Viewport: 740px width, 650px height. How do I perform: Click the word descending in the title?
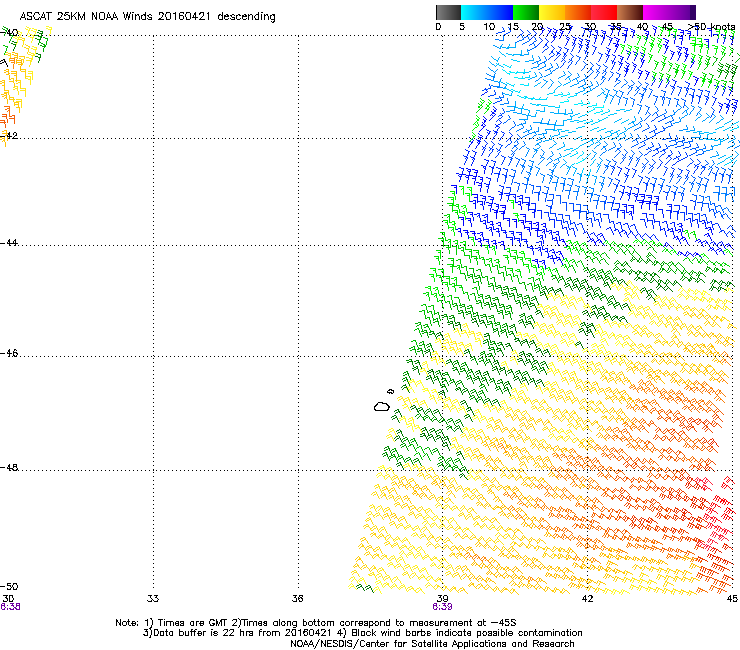246,17
